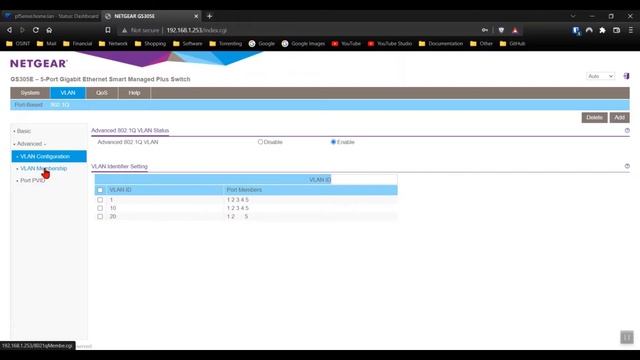Collapse the Advanced section in sidebar
This screenshot has width=640, height=360.
[x=29, y=144]
